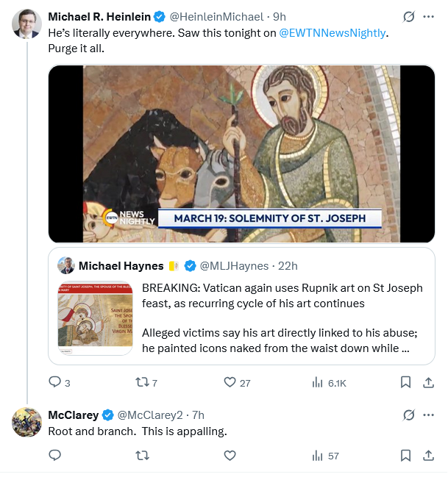448x477 pixels.
Task: Click McClarey's profile avatar
Action: 27,422
